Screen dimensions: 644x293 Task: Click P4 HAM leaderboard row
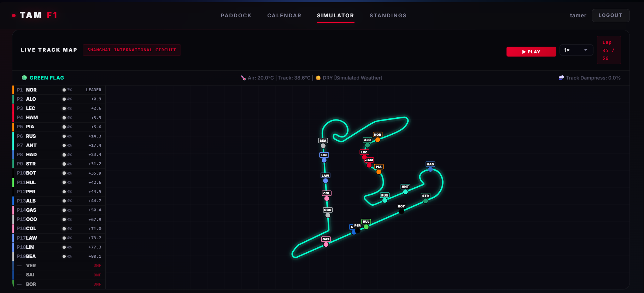point(59,117)
